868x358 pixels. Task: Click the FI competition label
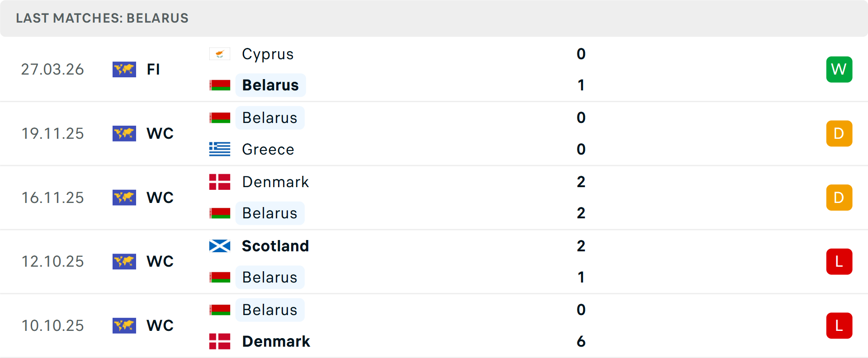tap(153, 69)
